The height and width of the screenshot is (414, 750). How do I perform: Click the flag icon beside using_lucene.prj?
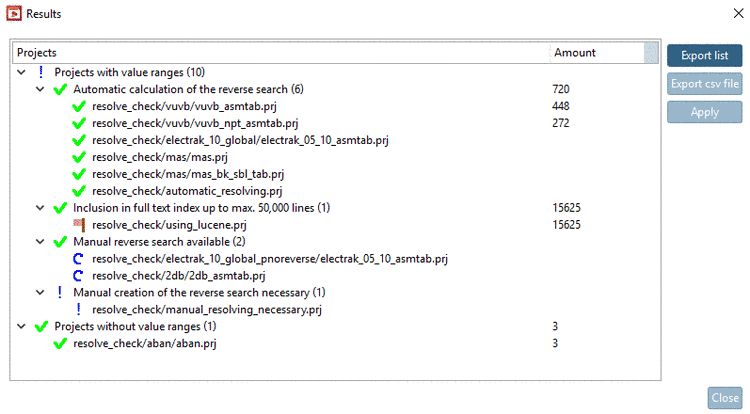coord(79,225)
